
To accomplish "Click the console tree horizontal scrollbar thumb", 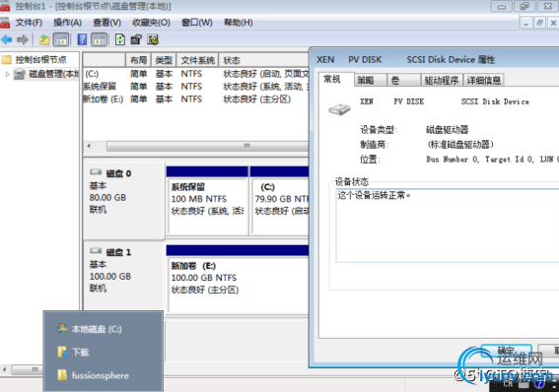I will pyautogui.click(x=27, y=369).
